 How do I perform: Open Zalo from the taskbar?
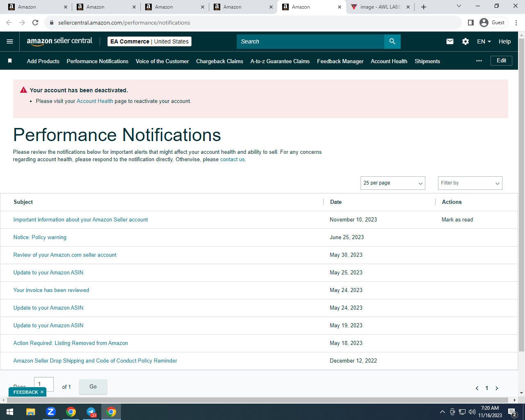pos(51,412)
